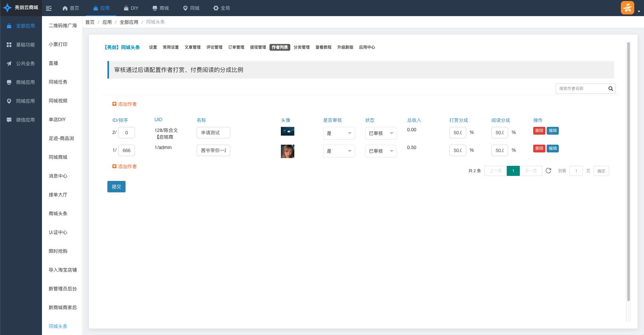Delete the 申请测试 author row
This screenshot has height=335, width=644.
click(539, 131)
